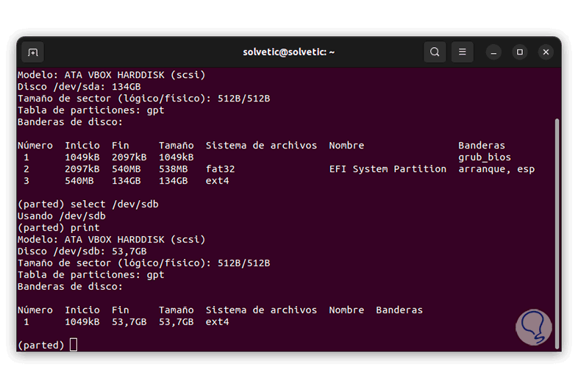
Task: Open a new terminal tab
Action: 32,52
